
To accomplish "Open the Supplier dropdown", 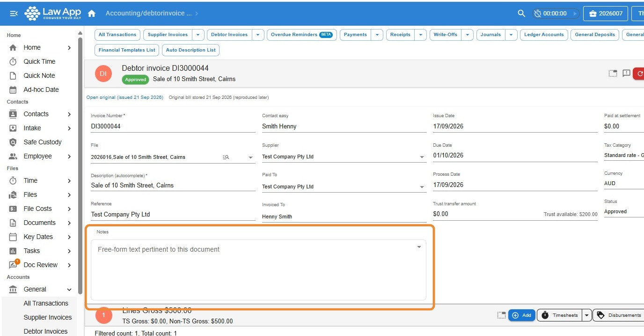I will coord(422,157).
